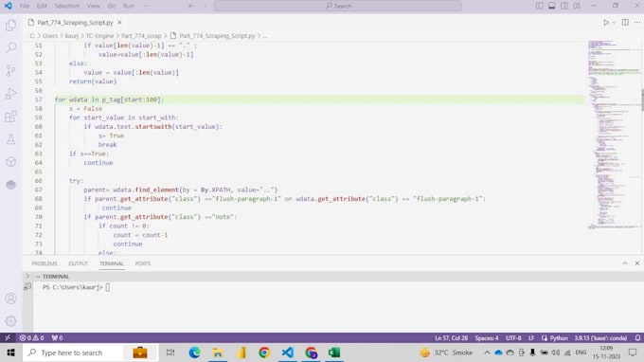Click the minimap code overview
This screenshot has height=362, width=644.
(x=613, y=136)
